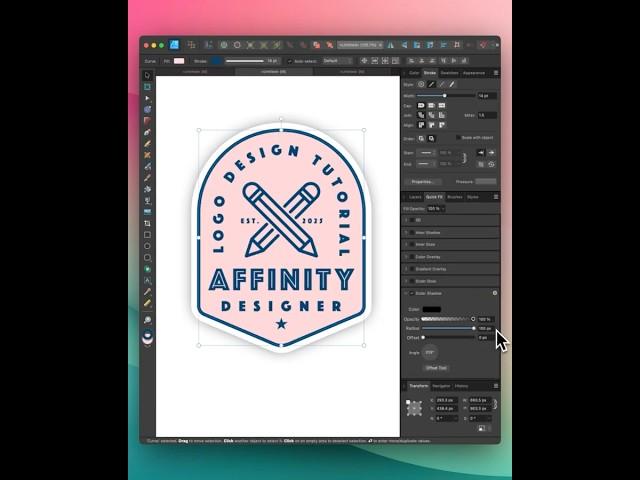Switch to the Layers panel tab
Viewport: 640px width, 480px height.
[x=415, y=197]
